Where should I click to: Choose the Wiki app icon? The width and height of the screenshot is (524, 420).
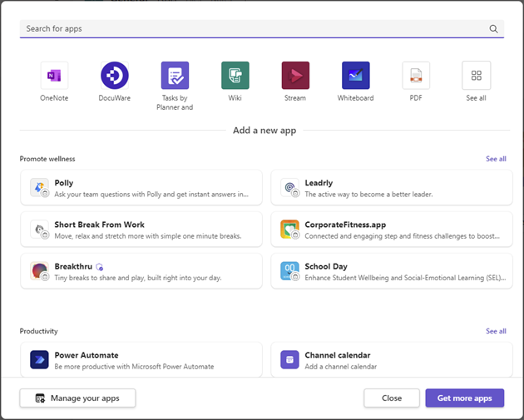click(x=235, y=76)
